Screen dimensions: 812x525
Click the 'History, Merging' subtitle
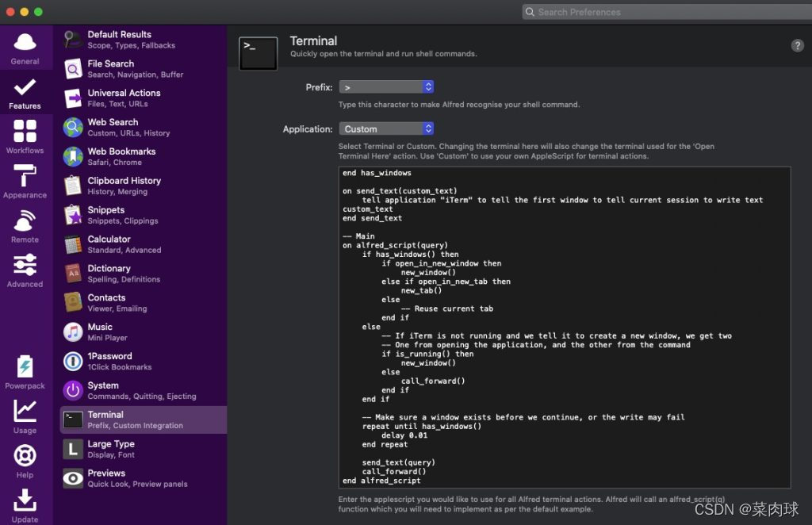point(117,192)
